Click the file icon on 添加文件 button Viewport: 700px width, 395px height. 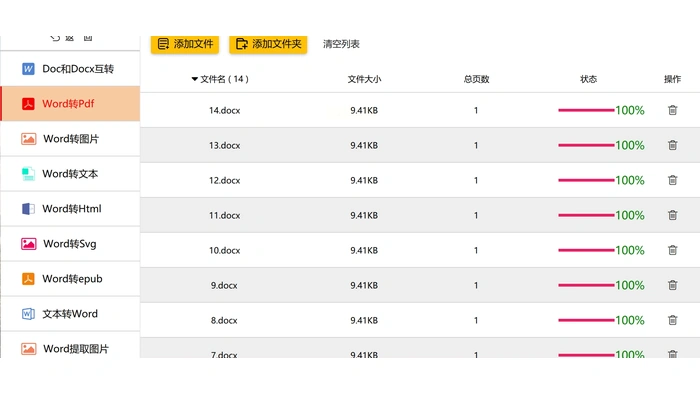point(163,44)
